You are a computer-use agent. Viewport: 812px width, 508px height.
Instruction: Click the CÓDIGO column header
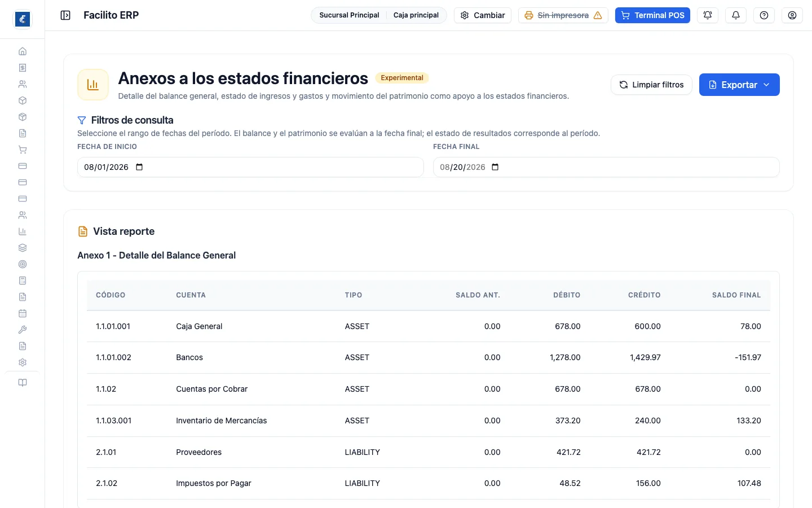(111, 295)
